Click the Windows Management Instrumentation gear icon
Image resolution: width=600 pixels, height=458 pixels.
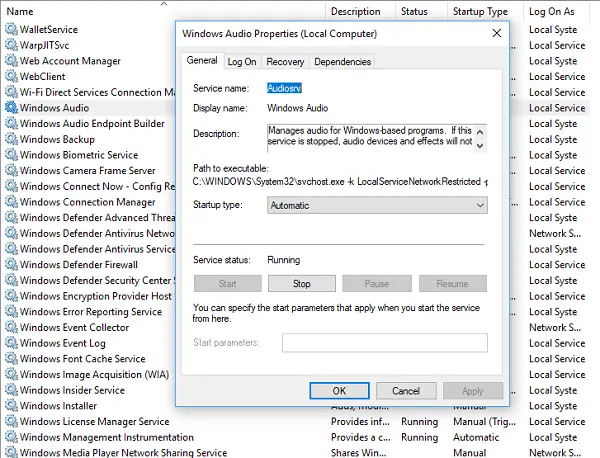tap(11, 437)
